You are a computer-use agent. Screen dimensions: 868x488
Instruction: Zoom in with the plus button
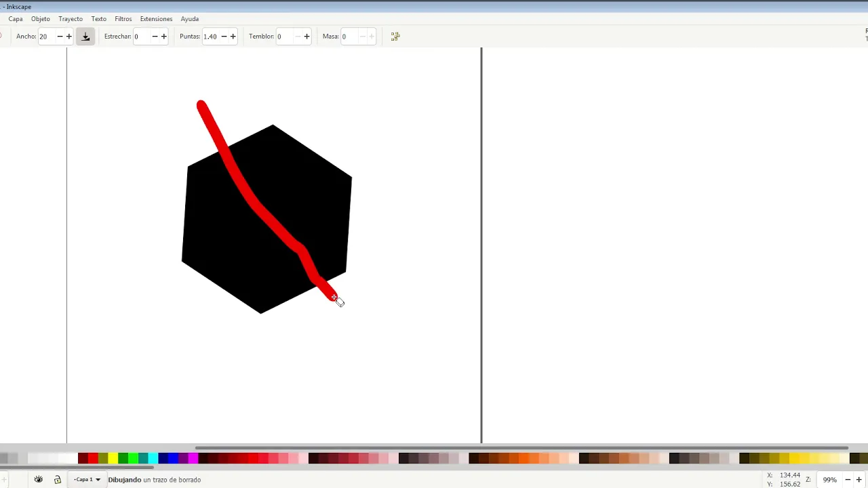(x=859, y=480)
